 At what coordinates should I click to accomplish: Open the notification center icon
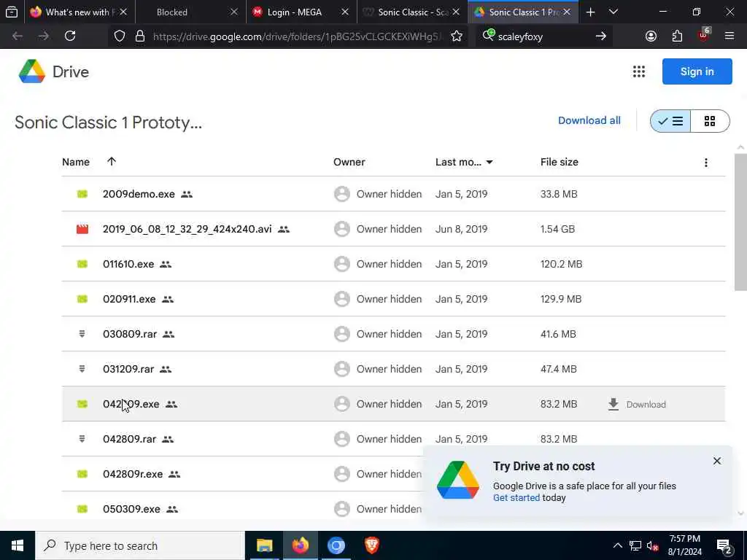coord(724,545)
